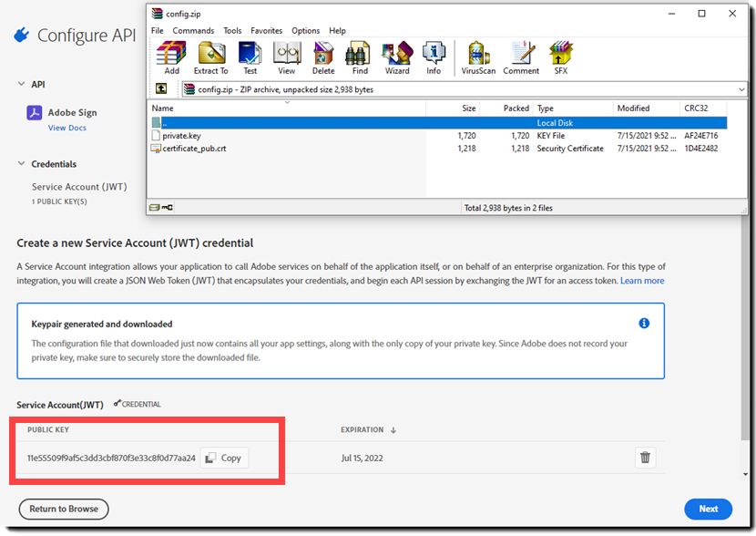Image resolution: width=756 pixels, height=536 pixels.
Task: Copy the public key value
Action: 224,458
